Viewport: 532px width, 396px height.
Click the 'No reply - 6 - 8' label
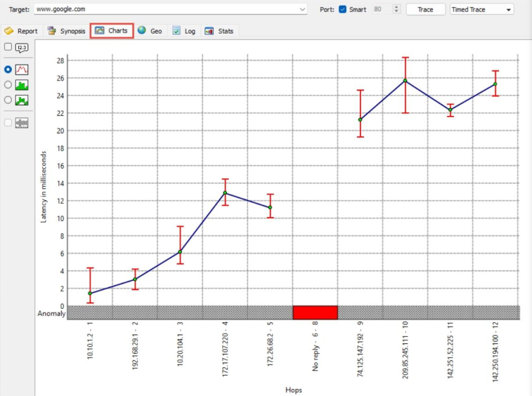[316, 346]
